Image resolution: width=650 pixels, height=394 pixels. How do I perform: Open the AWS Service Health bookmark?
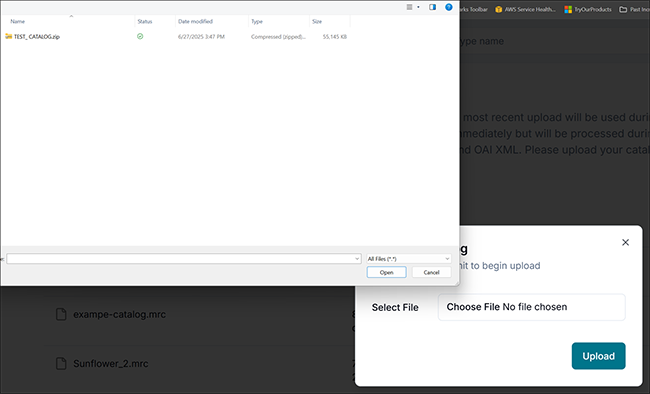[x=525, y=9]
